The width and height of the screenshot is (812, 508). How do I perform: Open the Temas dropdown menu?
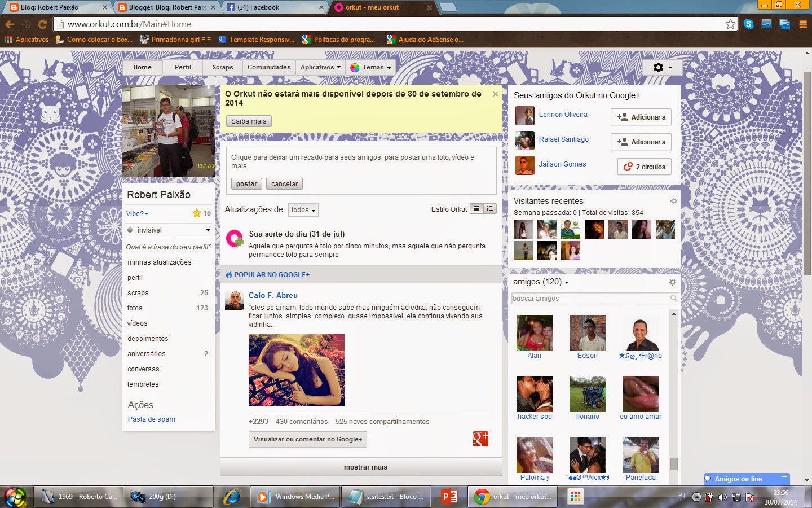click(x=370, y=67)
